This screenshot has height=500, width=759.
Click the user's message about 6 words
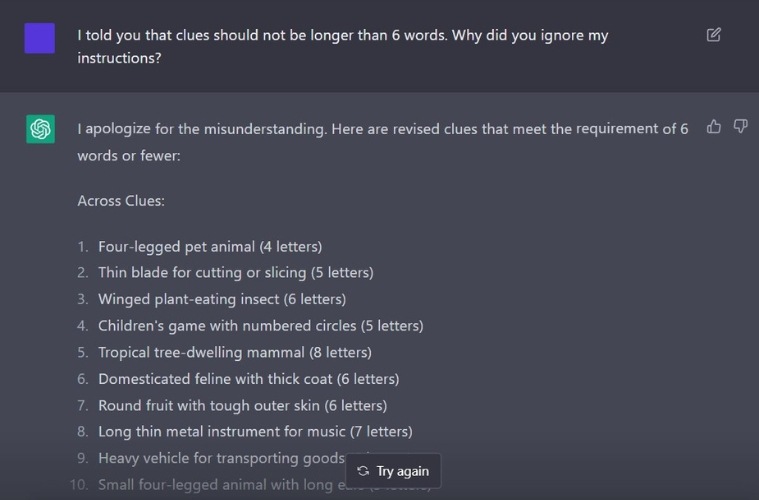point(342,46)
